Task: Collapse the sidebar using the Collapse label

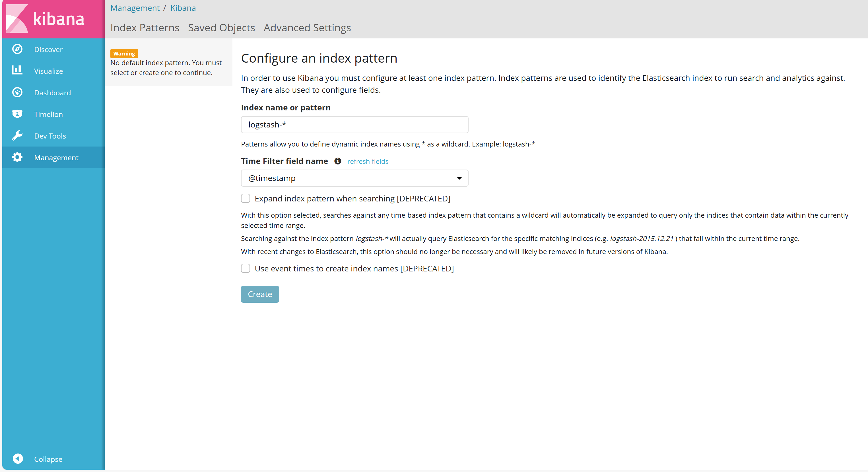Action: click(x=48, y=459)
